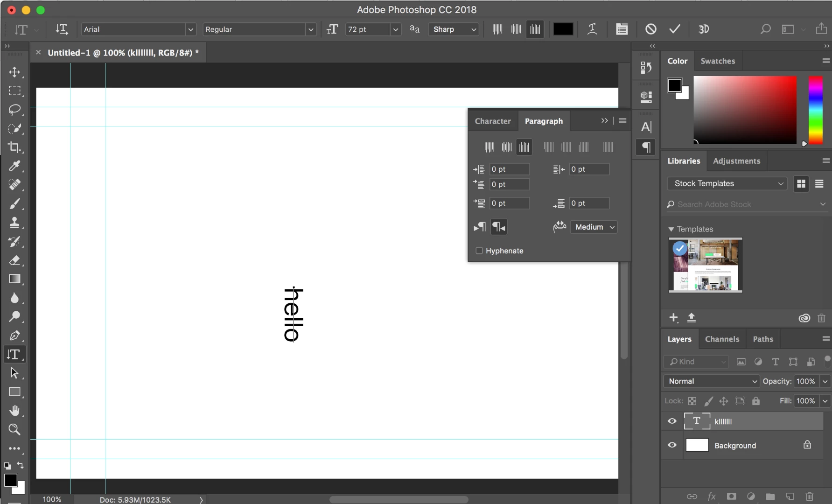Select the Spot Healing Brush tool
This screenshot has height=504, width=832.
[14, 185]
